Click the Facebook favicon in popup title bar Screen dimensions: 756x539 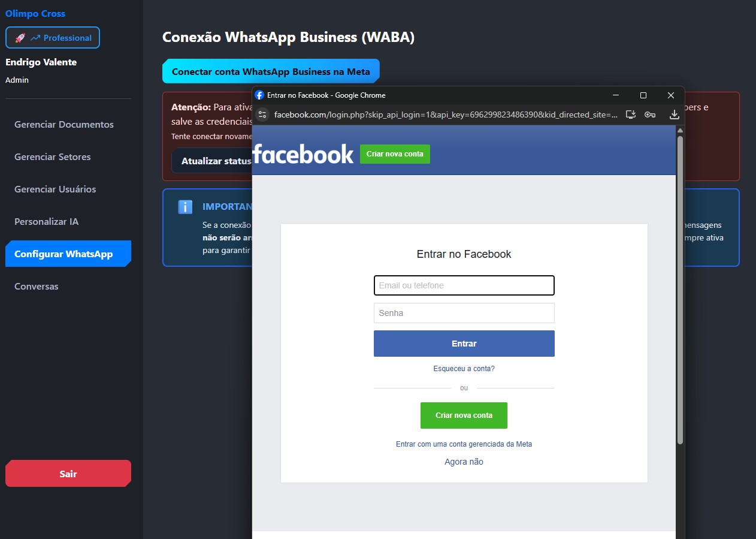tap(259, 95)
